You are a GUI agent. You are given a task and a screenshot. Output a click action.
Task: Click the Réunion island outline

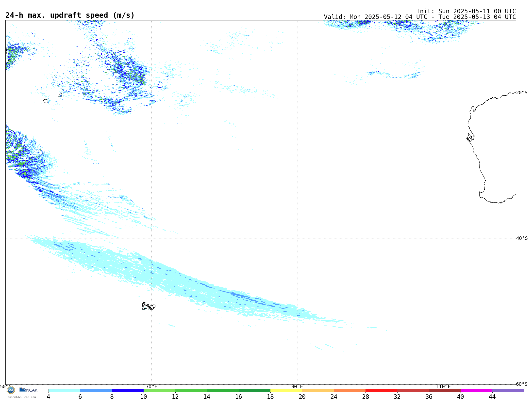(46, 101)
